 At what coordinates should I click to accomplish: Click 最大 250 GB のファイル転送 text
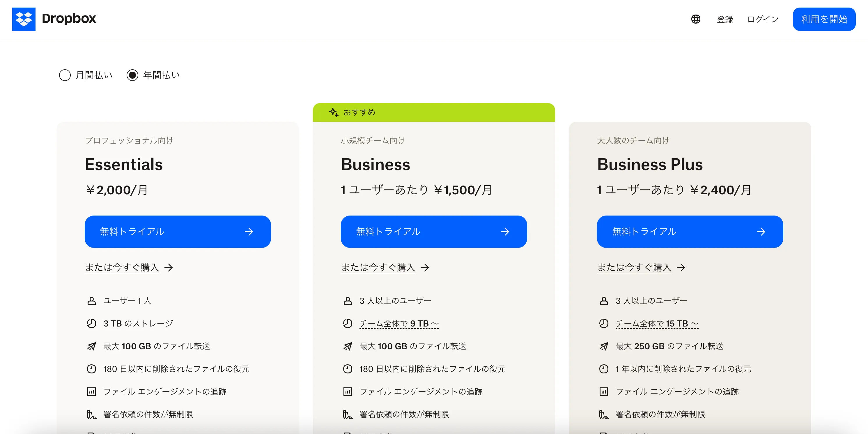pyautogui.click(x=669, y=346)
